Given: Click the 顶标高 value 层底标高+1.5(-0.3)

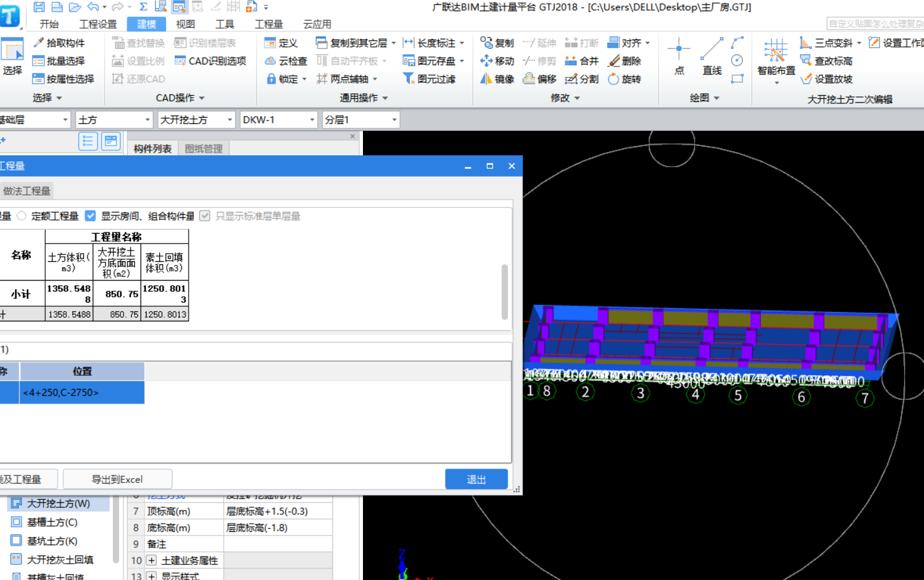Looking at the screenshot, I should pyautogui.click(x=277, y=511).
